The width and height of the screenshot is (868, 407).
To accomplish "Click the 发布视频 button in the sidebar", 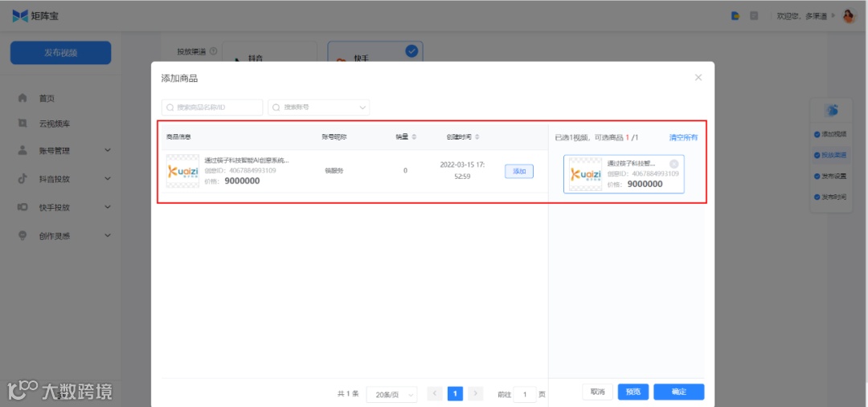I will (x=61, y=53).
